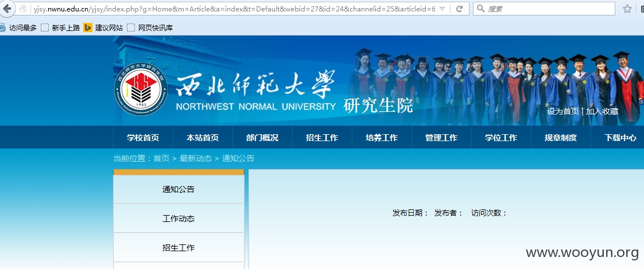Open the 新手上路 bookmark
This screenshot has width=644, height=269.
pos(60,28)
